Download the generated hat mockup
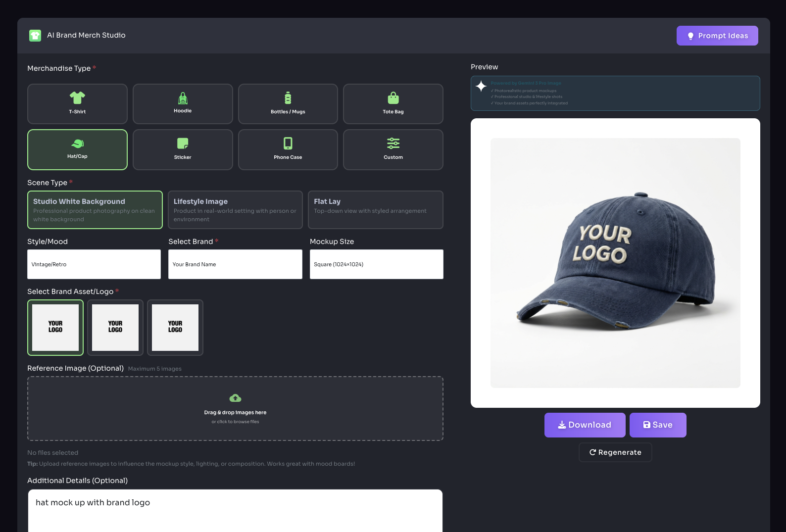 [x=585, y=425]
